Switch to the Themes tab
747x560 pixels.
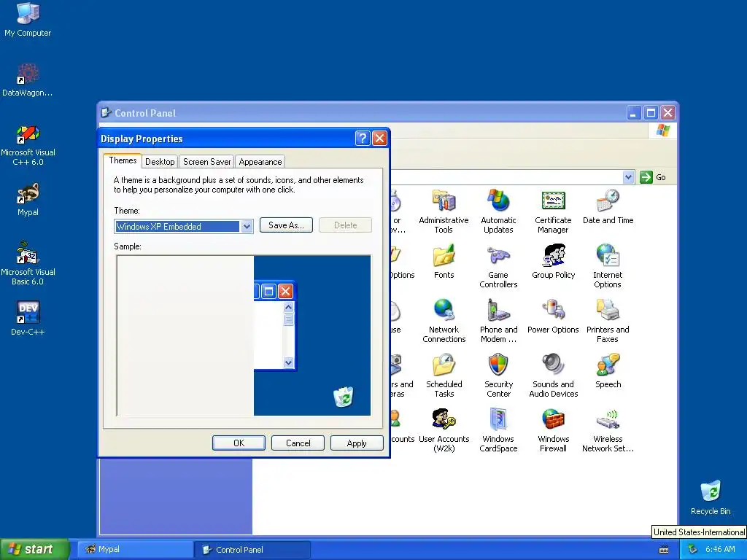click(123, 160)
